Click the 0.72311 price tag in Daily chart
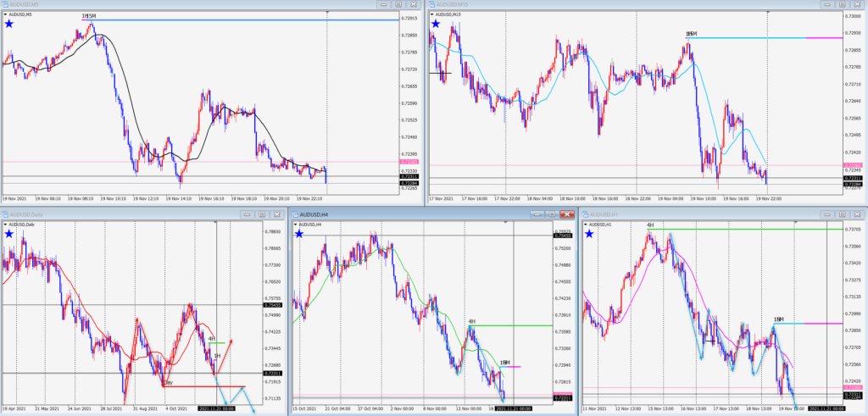This screenshot has width=868, height=416. click(274, 373)
